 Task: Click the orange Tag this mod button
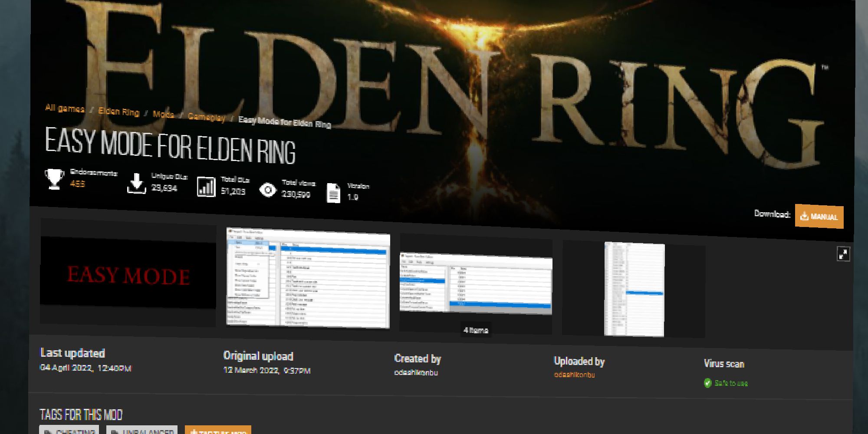(218, 431)
